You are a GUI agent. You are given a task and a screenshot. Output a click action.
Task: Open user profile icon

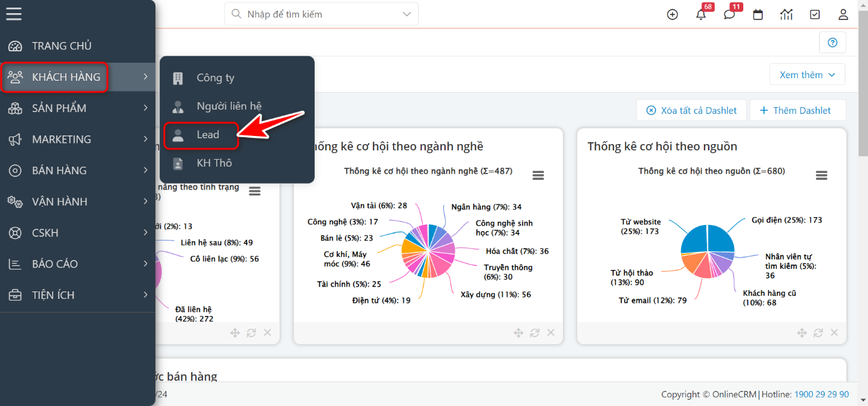click(x=843, y=14)
